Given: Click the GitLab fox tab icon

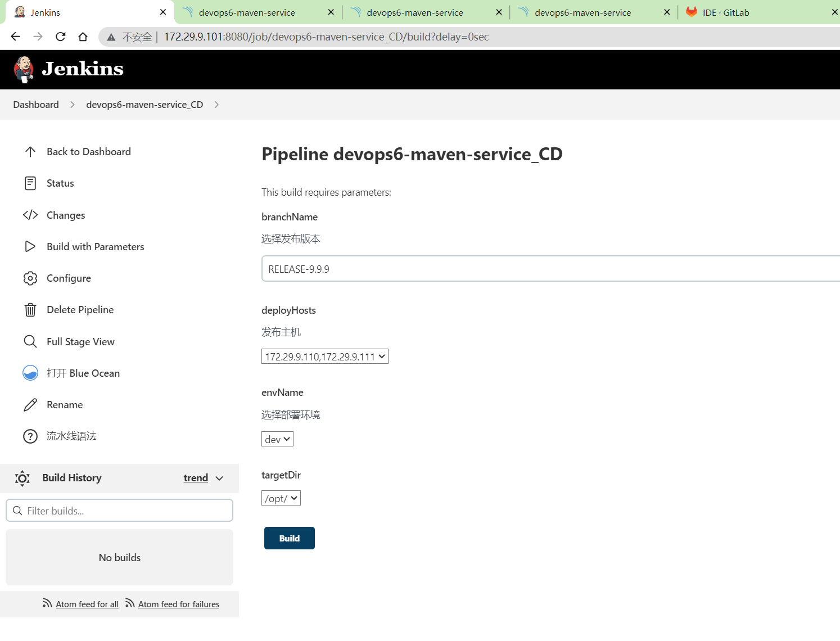Looking at the screenshot, I should click(692, 12).
